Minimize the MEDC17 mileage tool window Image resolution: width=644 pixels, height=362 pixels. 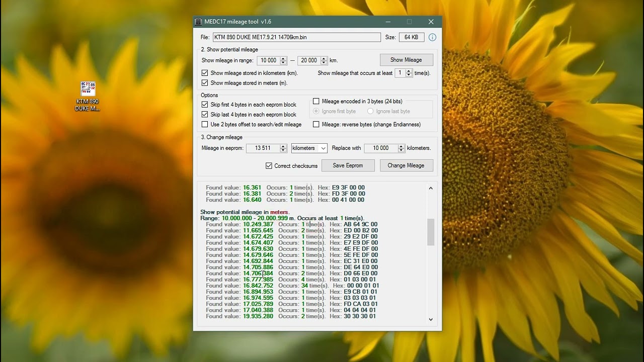click(x=388, y=22)
